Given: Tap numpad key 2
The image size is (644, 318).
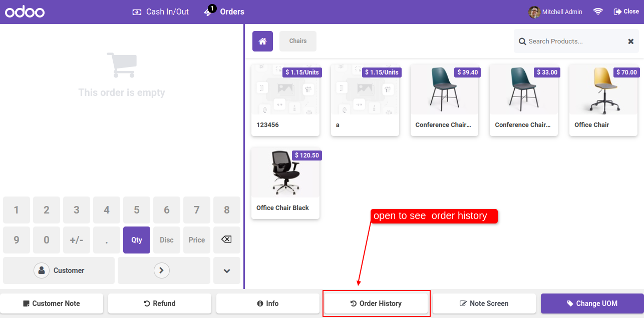Looking at the screenshot, I should tap(47, 210).
